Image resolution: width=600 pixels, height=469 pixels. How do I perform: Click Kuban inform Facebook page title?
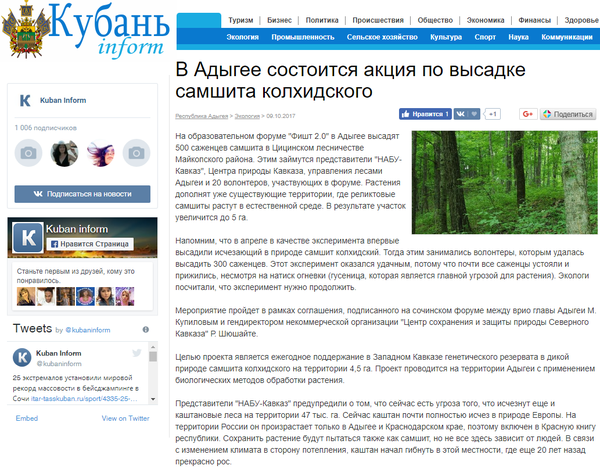(x=77, y=229)
